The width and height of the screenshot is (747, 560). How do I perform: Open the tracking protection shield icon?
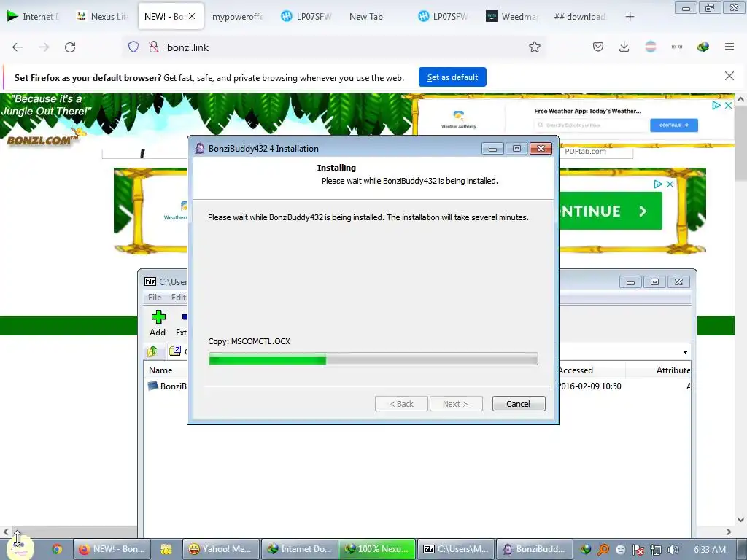pyautogui.click(x=133, y=47)
